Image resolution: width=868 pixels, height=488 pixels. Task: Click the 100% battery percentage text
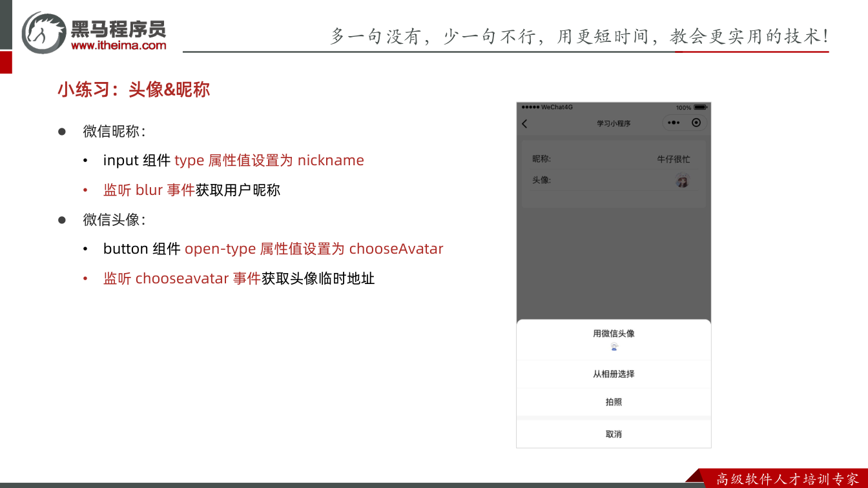point(683,107)
